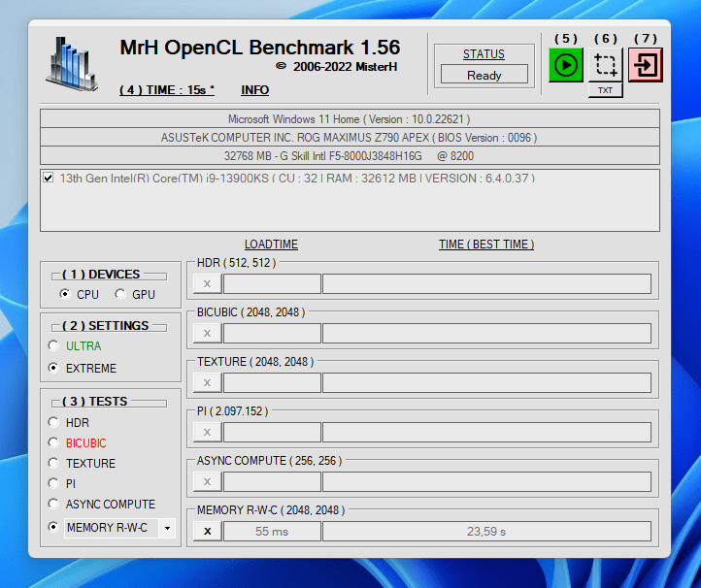701x588 pixels.
Task: Select the MEMORY R-W-C test radio
Action: click(x=53, y=527)
